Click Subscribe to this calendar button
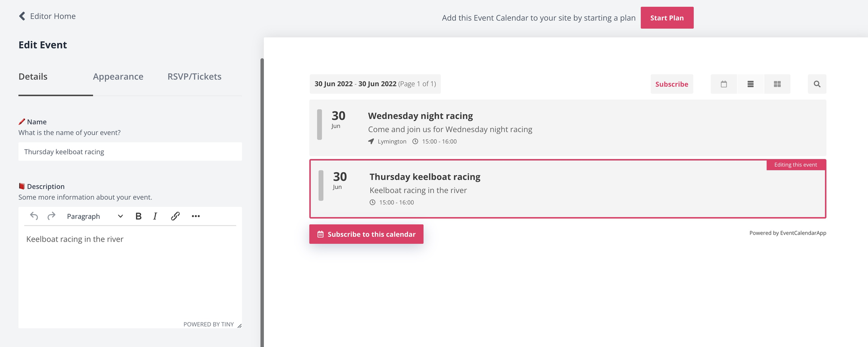Screen dimensions: 868x347 click(x=366, y=234)
